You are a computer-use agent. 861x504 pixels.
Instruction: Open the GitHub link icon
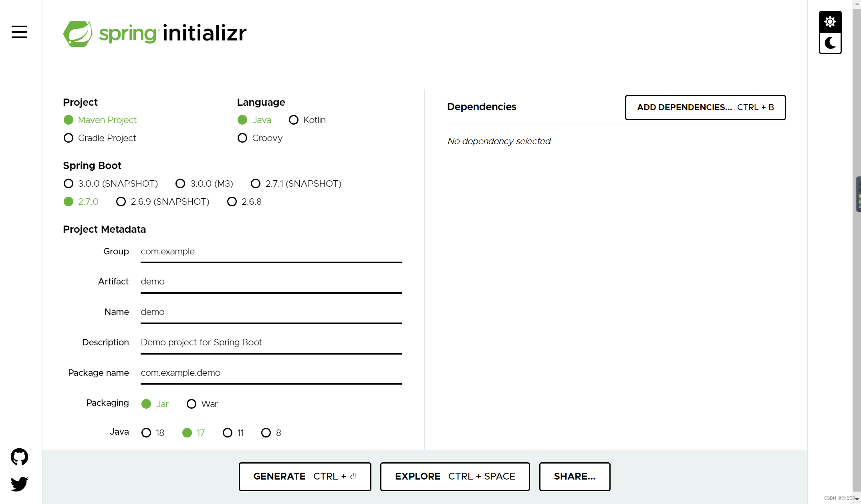click(19, 457)
